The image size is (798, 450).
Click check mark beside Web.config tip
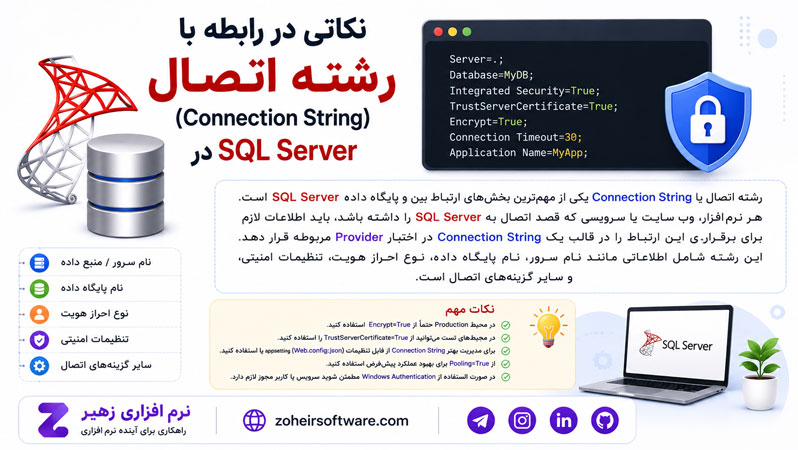[x=505, y=351]
